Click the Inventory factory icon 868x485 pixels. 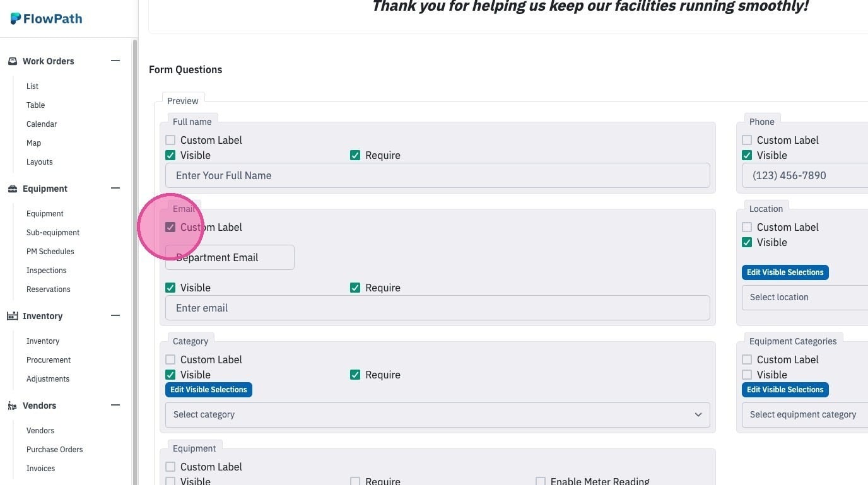[x=12, y=316]
